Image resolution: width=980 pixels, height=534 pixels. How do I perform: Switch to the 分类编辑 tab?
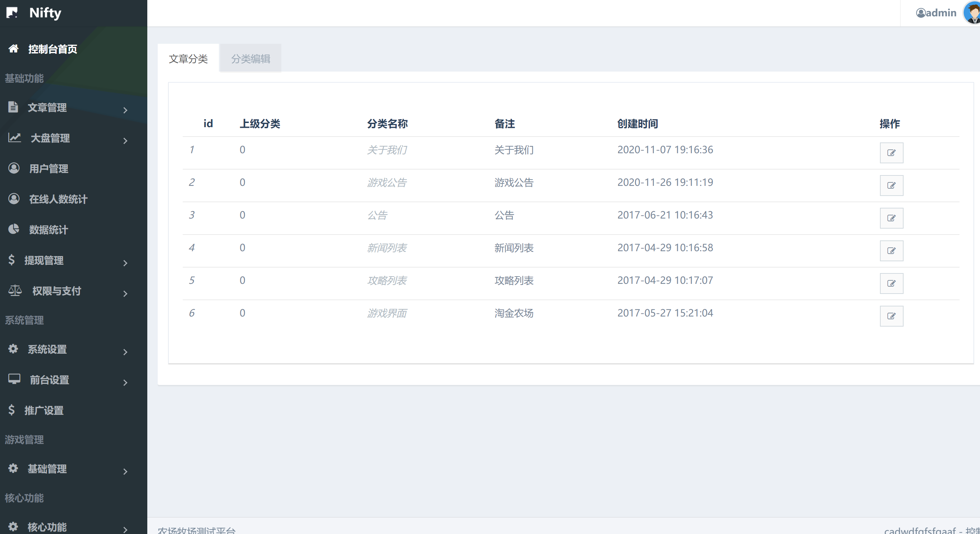click(250, 59)
